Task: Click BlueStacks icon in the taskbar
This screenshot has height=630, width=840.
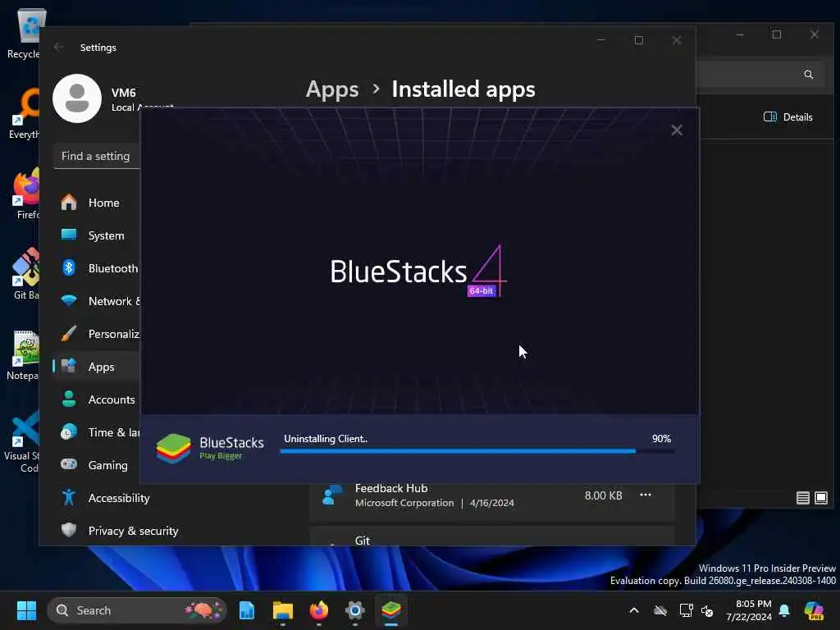Action: (391, 610)
